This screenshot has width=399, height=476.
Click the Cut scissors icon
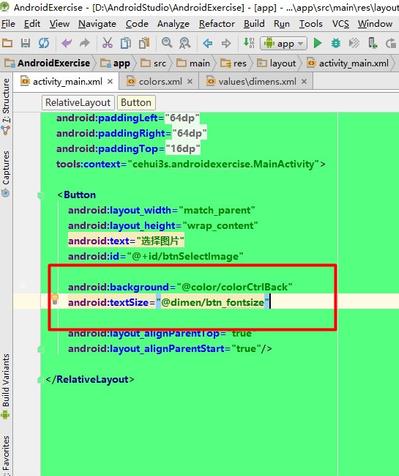tap(107, 43)
